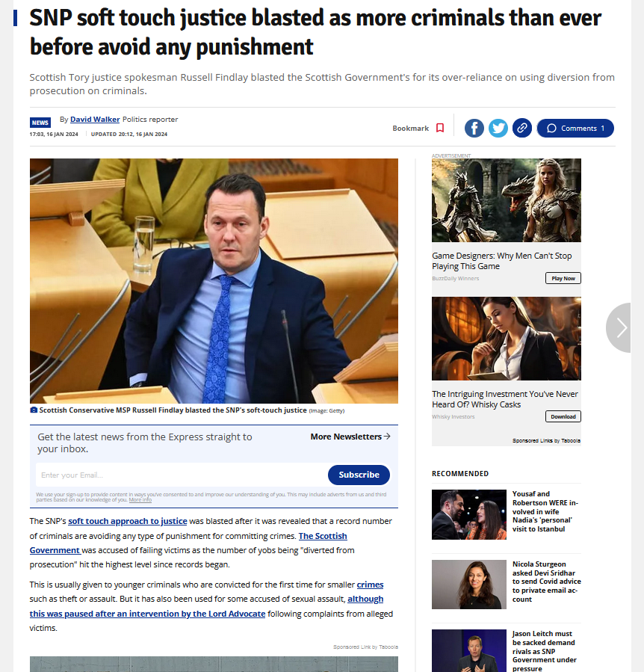Click the whisky casks Download button
This screenshot has width=644, height=672.
563,416
